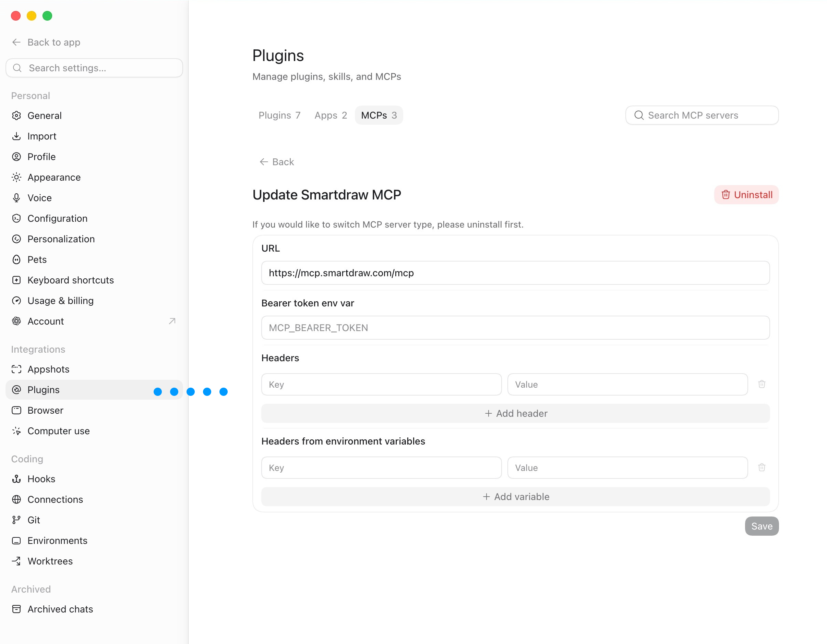Click the Add variable button
This screenshot has height=644, width=827.
click(x=515, y=497)
